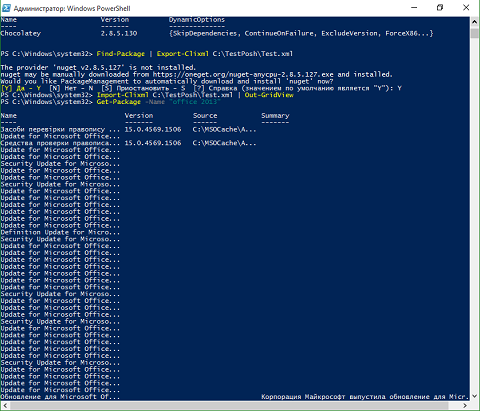Viewport: 480px width, 411px height.
Task: Click the 'Definition Update for Micro...' row
Action: [60, 232]
